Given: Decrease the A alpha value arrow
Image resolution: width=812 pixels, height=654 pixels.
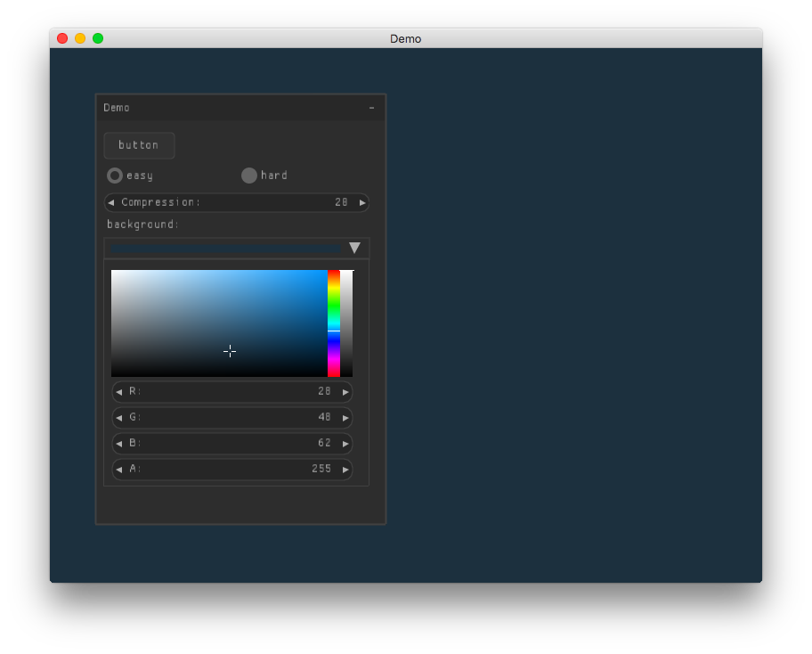Looking at the screenshot, I should 119,470.
